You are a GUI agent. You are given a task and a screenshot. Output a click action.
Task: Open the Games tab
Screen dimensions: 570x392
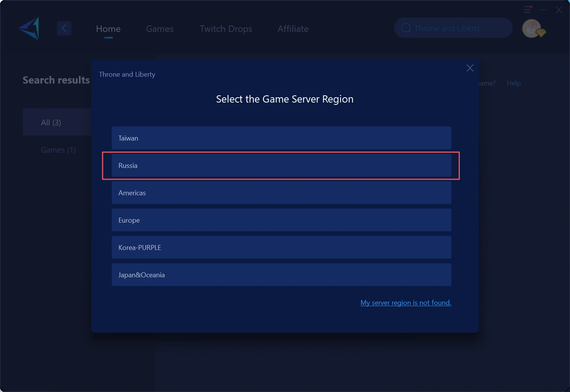160,29
